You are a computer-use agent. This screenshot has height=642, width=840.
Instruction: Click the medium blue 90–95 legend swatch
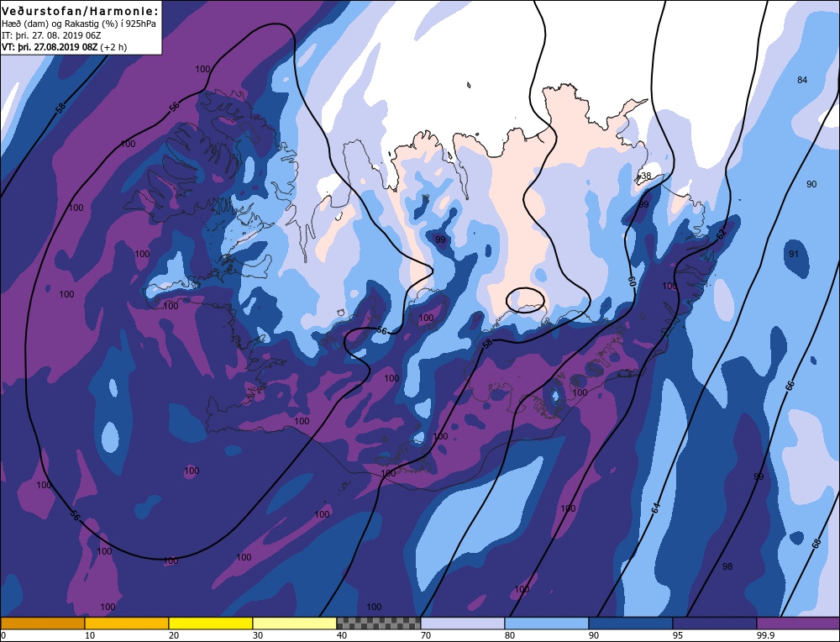point(631,624)
